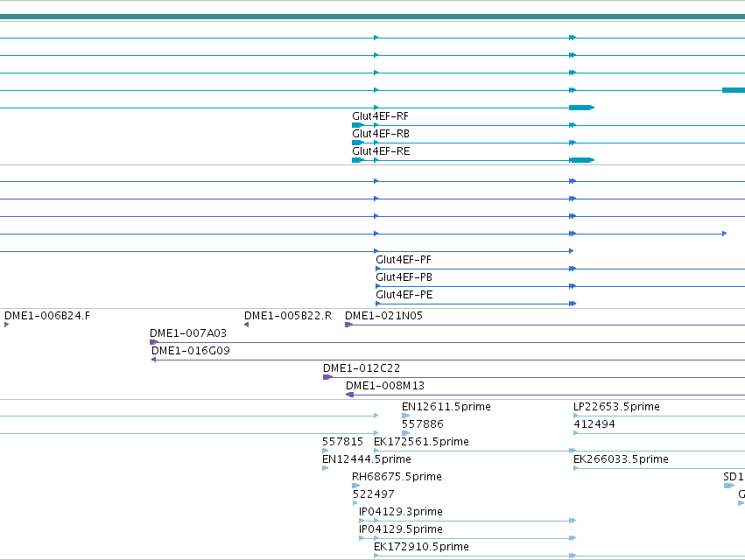745x560 pixels.
Task: Click the 557886 light blue glyph
Action: point(405,434)
